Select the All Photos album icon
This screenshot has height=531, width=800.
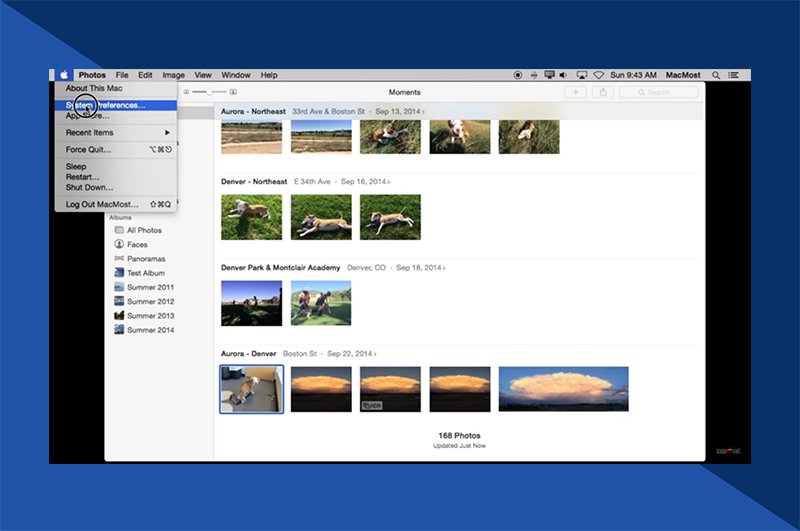pos(119,230)
